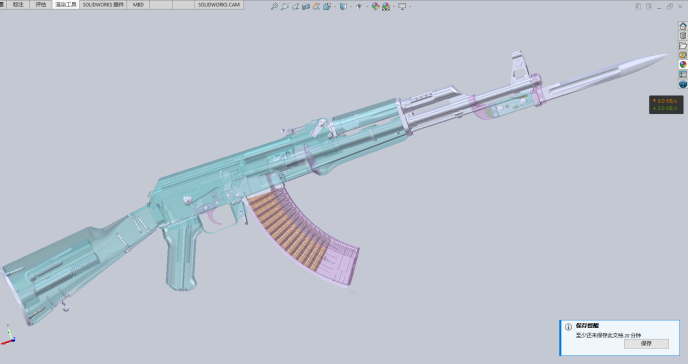Switch to SOLIDWORKS CAM tab
The height and width of the screenshot is (364, 688).
pyautogui.click(x=219, y=4)
